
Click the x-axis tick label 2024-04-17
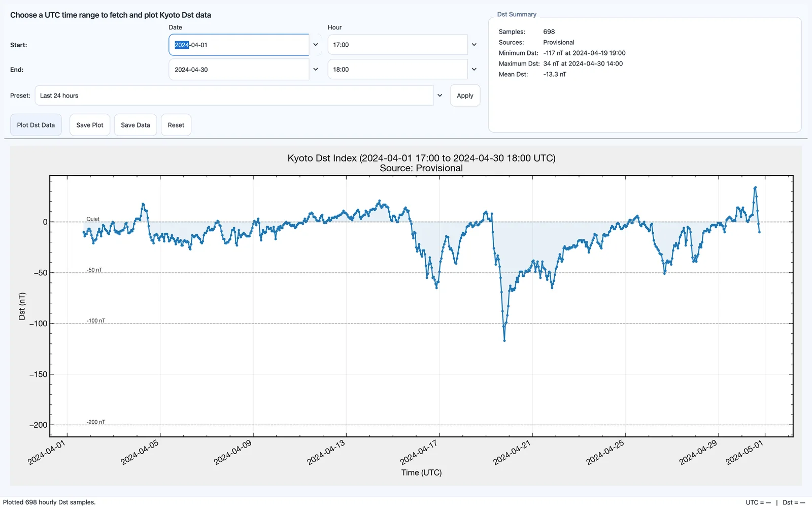coord(419,452)
